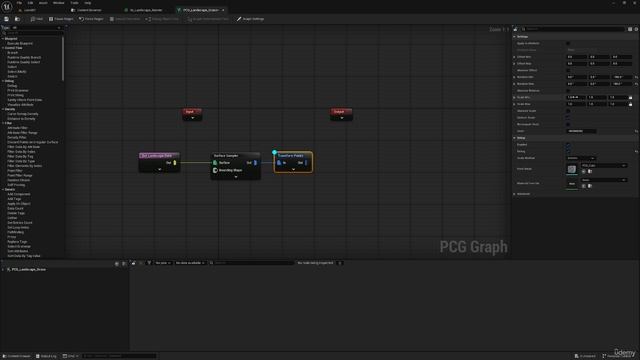Toggle Enabled checkbox in Debug section
This screenshot has width=640, height=360.
(x=568, y=144)
